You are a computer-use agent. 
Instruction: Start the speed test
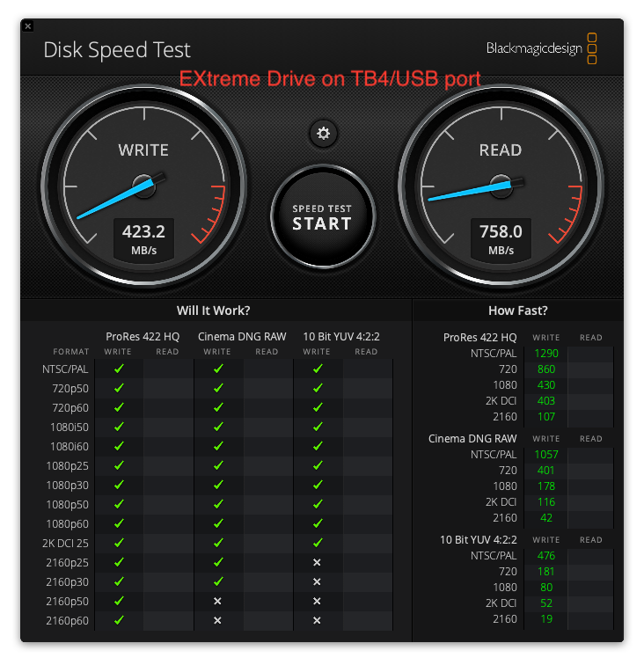pos(322,216)
